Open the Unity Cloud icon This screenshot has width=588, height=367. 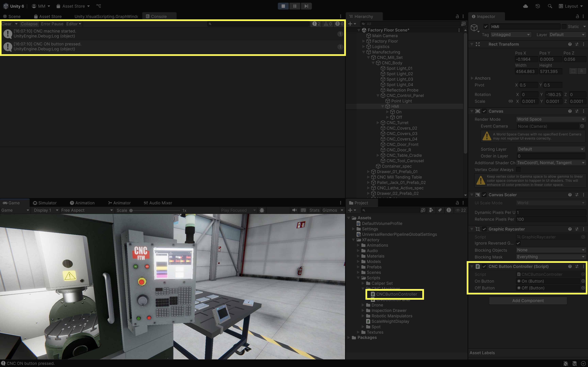[525, 6]
